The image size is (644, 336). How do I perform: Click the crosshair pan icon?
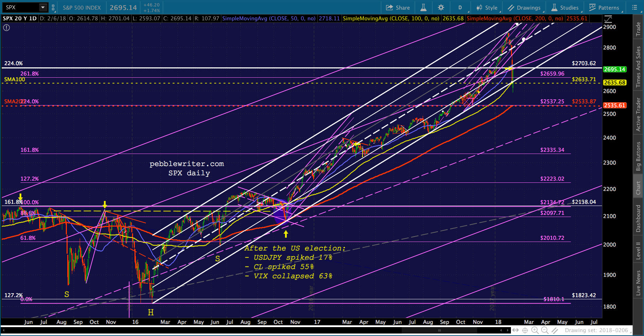click(525, 330)
